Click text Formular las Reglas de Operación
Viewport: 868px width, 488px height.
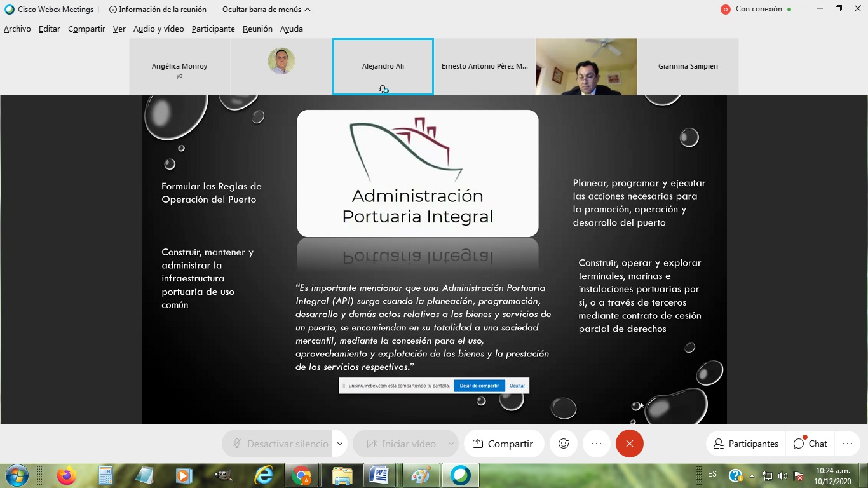click(212, 193)
